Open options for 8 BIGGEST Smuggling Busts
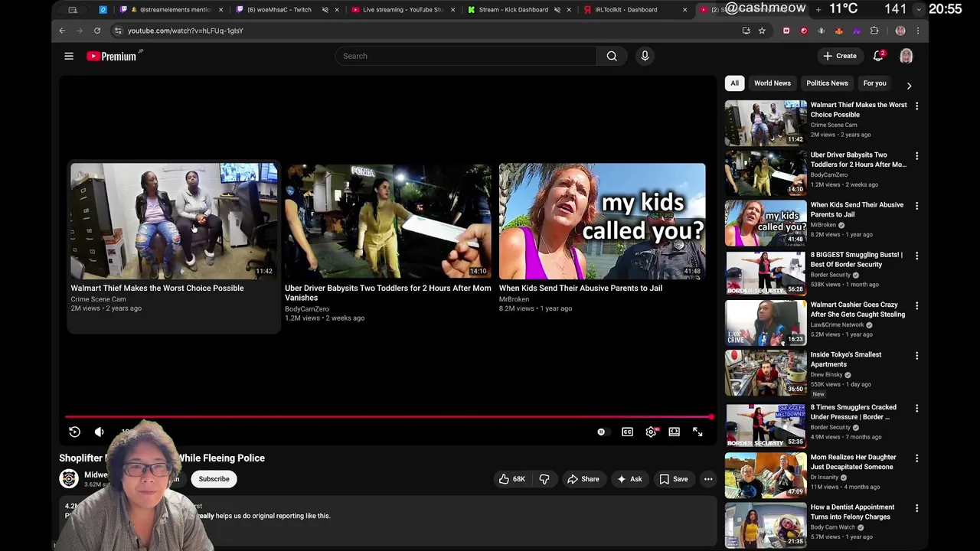 (x=916, y=255)
